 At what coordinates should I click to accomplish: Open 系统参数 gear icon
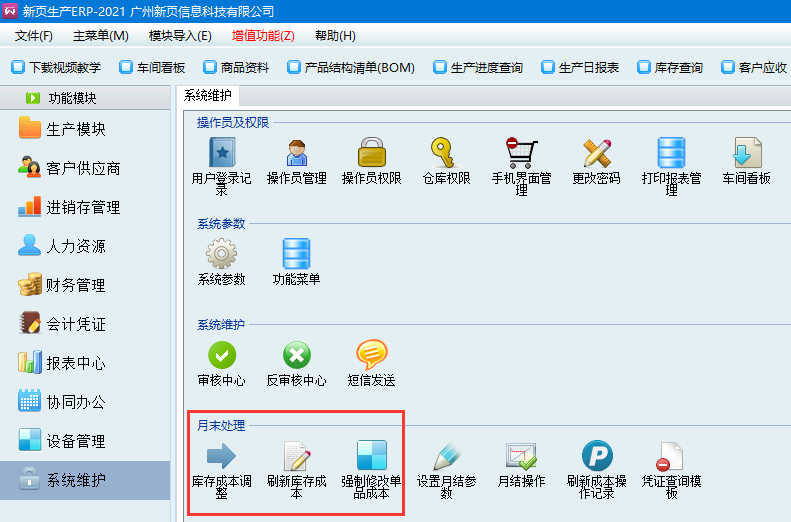point(221,254)
